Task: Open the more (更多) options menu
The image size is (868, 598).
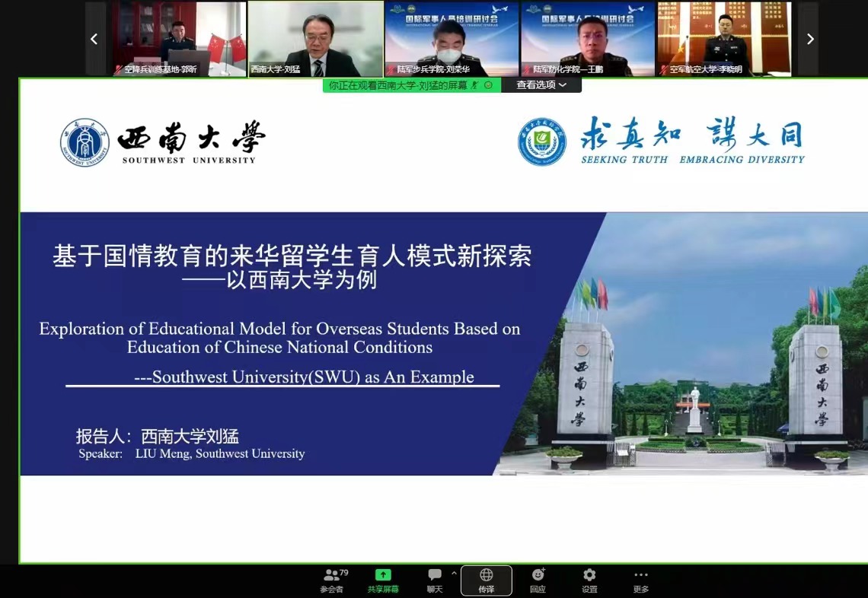Action: pos(641,581)
